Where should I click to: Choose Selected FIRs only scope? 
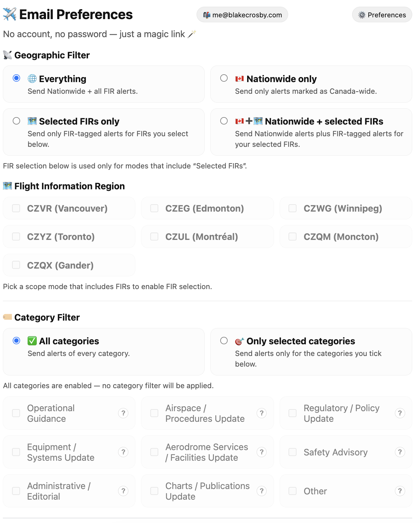click(17, 121)
